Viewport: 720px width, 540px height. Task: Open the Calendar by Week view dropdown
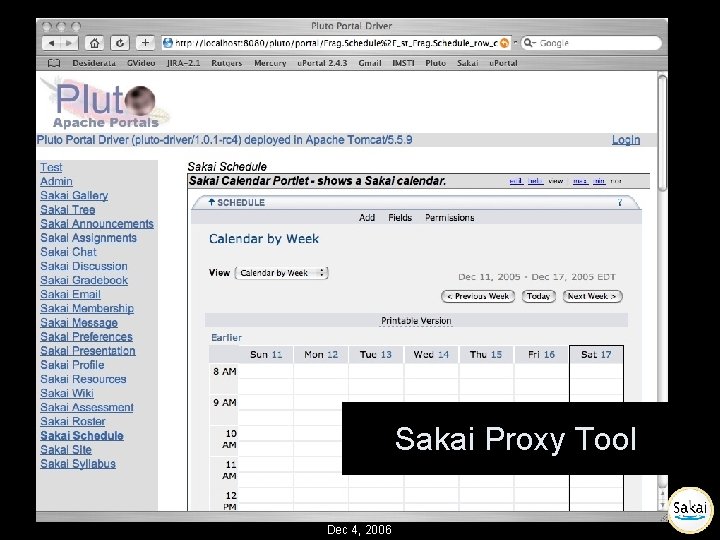tap(281, 273)
